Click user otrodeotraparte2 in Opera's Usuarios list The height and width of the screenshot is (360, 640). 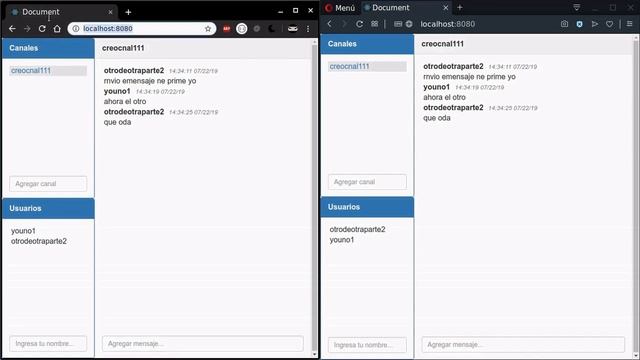pos(357,229)
